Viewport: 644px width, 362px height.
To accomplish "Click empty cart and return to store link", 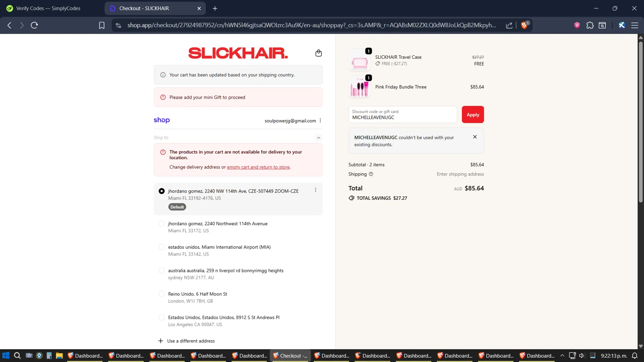I will [x=258, y=167].
